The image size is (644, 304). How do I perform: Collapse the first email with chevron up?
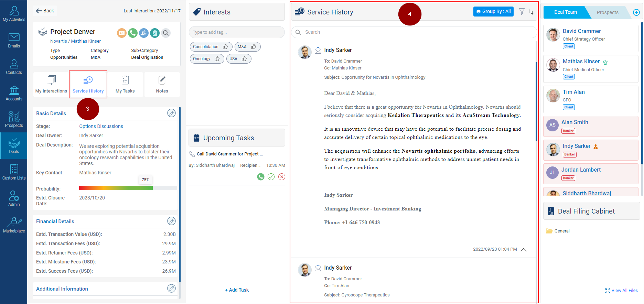524,250
